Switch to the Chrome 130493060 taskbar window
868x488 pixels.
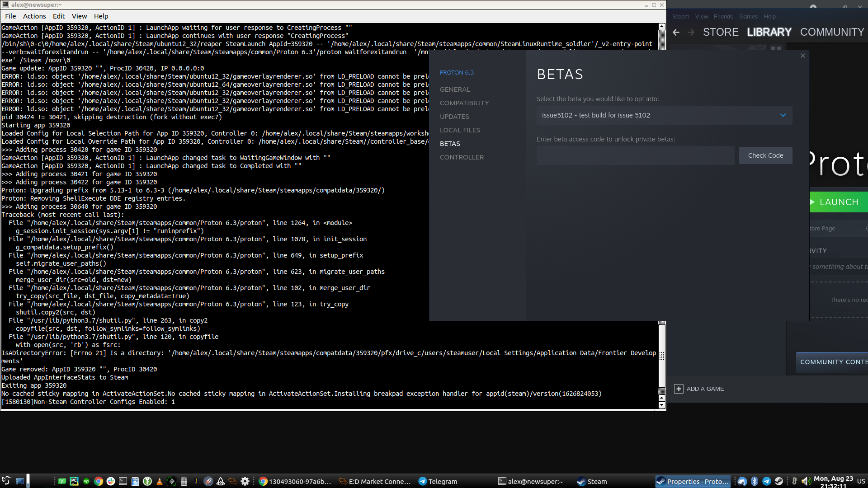tap(295, 481)
